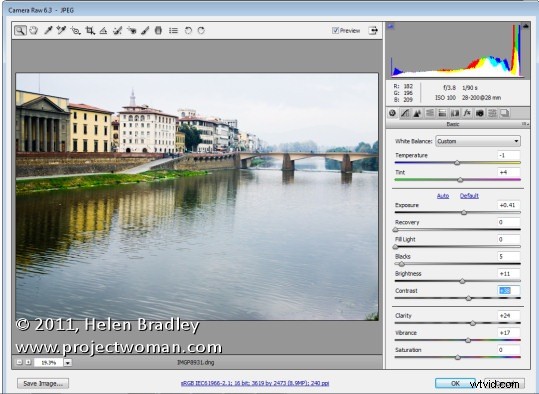
Task: Click the Recovery slider handle
Action: (x=395, y=230)
